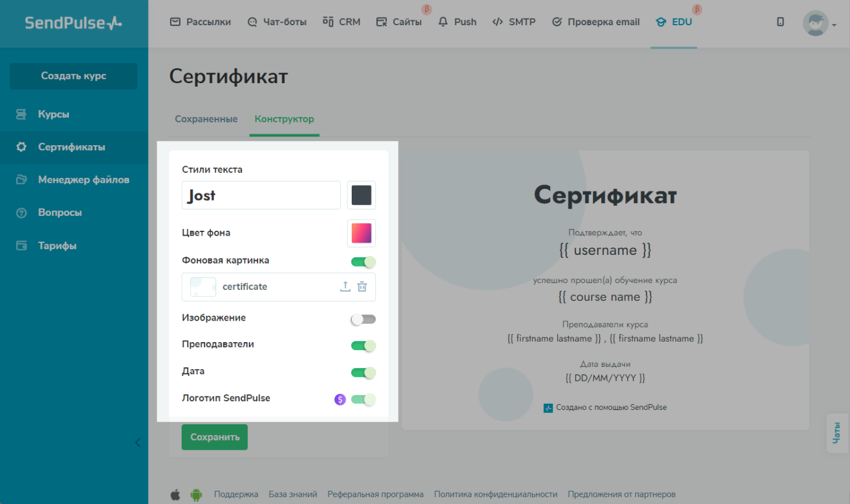Open the Jost font selector
Screen dimensions: 850x504
tap(261, 195)
